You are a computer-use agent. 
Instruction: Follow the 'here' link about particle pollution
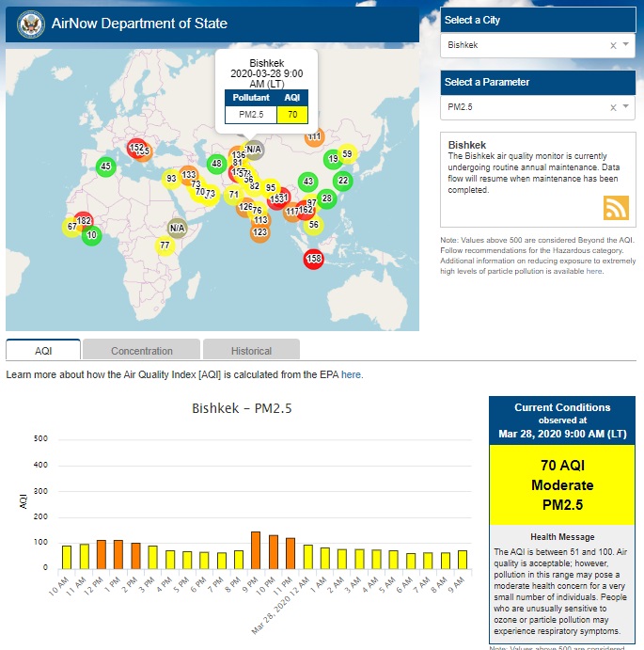(x=594, y=271)
